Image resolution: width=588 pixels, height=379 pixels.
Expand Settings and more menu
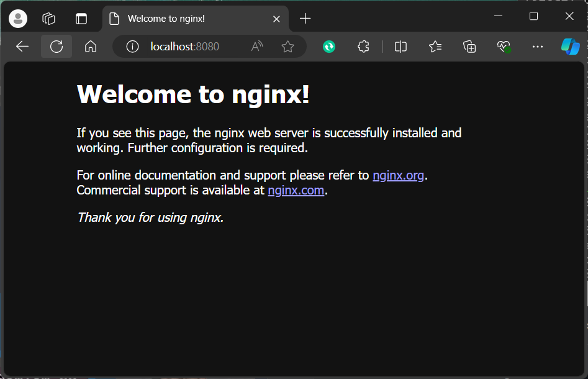(538, 47)
